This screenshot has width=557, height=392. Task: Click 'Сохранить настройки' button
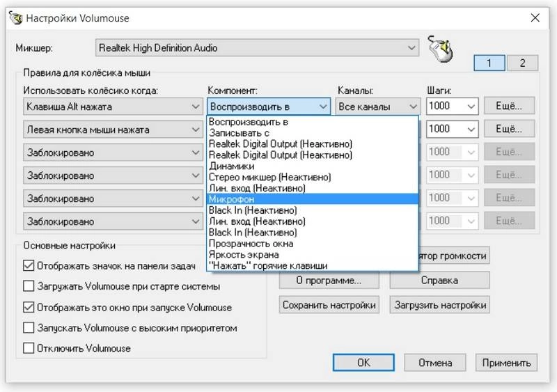click(x=329, y=305)
